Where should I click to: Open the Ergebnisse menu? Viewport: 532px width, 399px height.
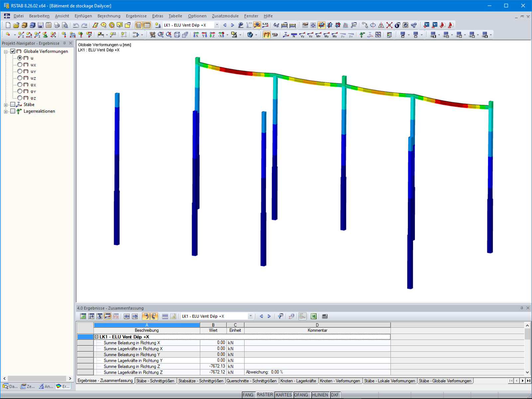click(136, 16)
